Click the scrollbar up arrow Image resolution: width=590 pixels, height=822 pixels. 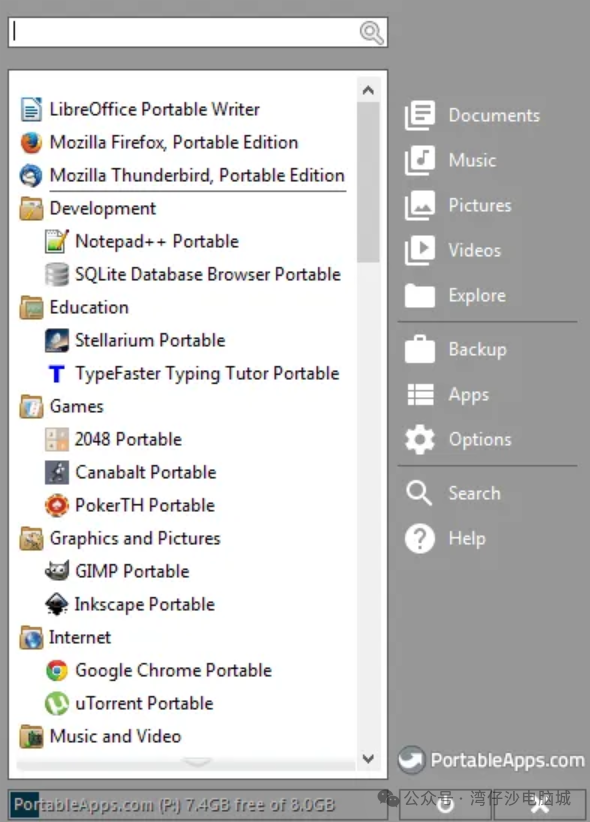368,90
